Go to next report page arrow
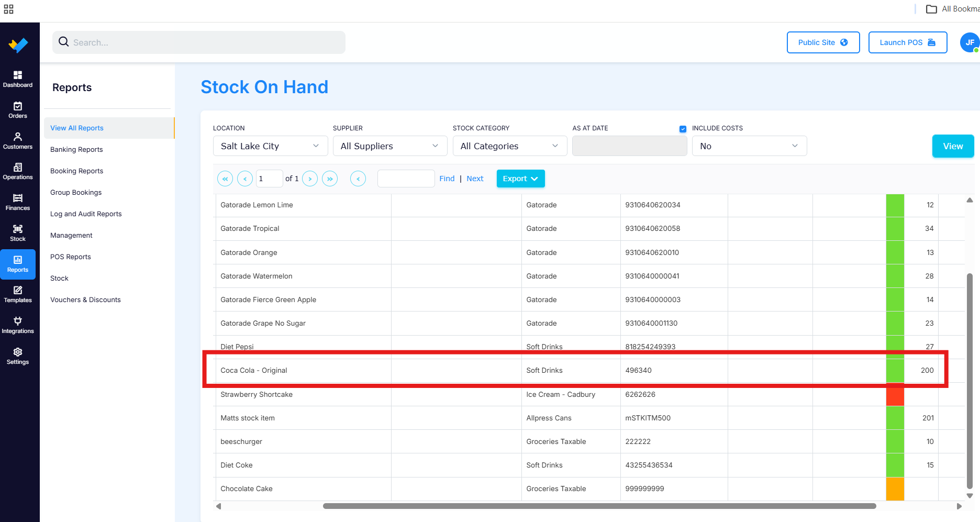Viewport: 980px width, 522px height. coord(310,179)
